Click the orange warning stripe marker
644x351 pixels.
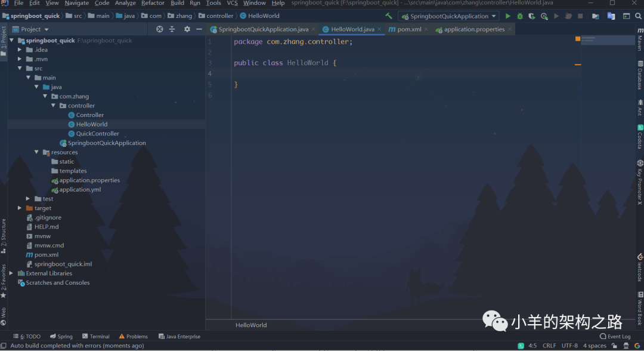click(x=578, y=64)
